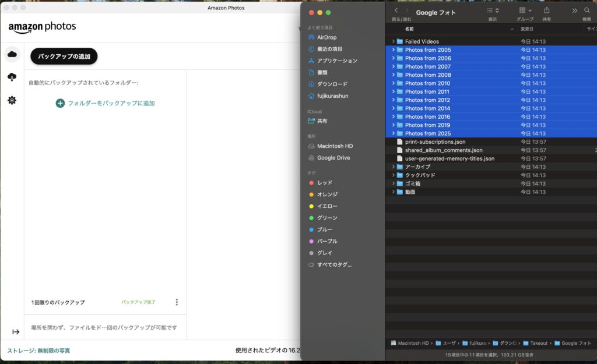Open the Finder view options dropdown
The width and height of the screenshot is (597, 364).
click(x=493, y=10)
